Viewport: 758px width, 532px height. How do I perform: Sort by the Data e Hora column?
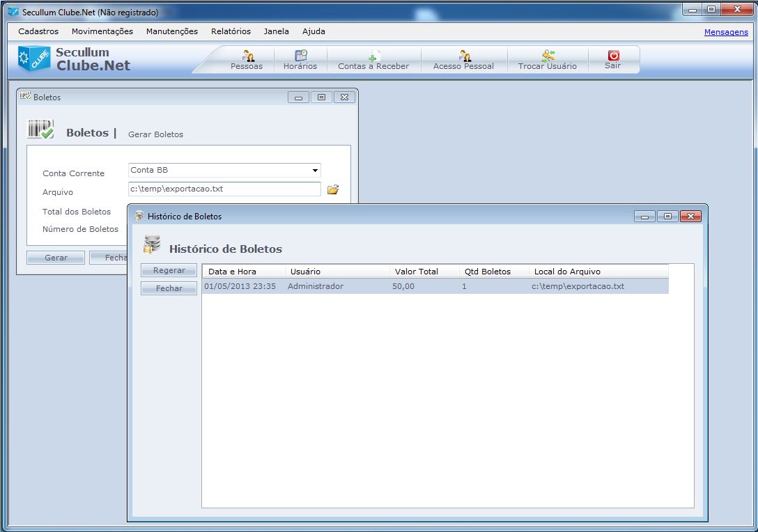[x=244, y=272]
